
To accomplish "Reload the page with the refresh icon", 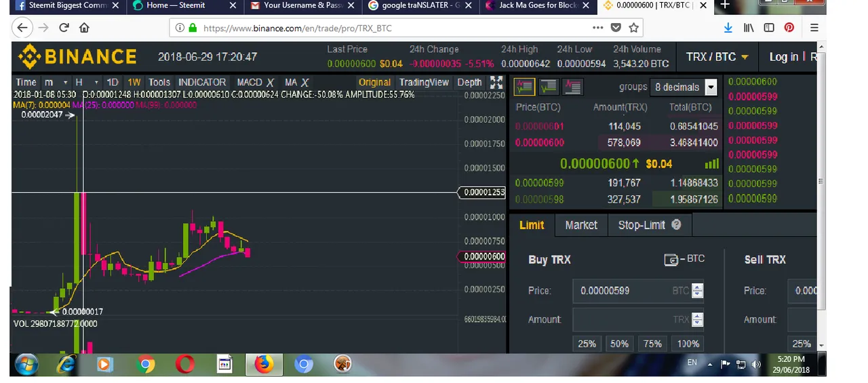I will (64, 28).
